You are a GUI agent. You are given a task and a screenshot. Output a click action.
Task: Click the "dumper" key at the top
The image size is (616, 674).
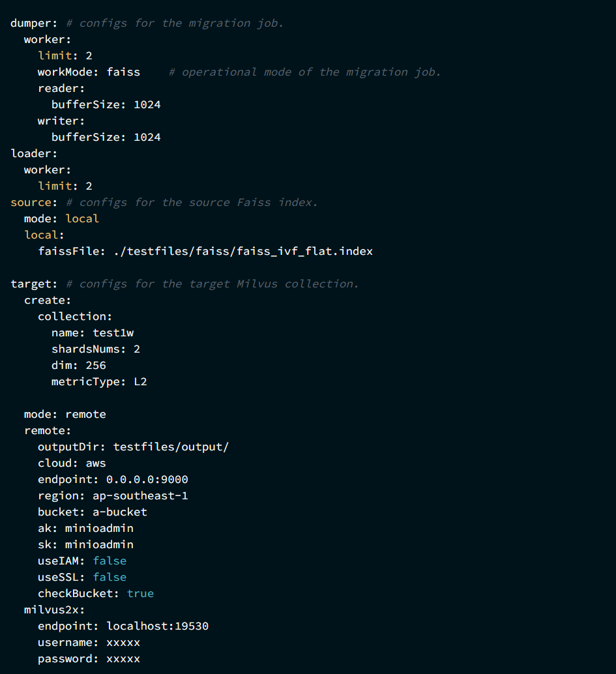(x=32, y=23)
